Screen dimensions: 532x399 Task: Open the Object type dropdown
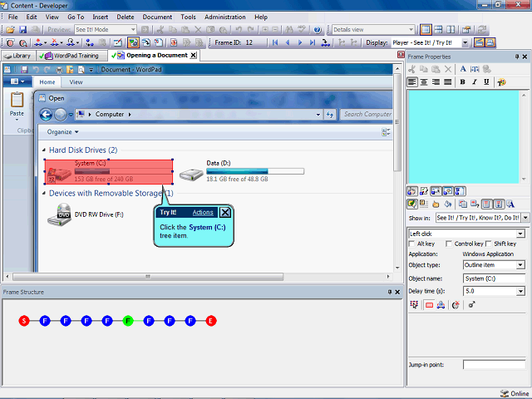coord(520,265)
